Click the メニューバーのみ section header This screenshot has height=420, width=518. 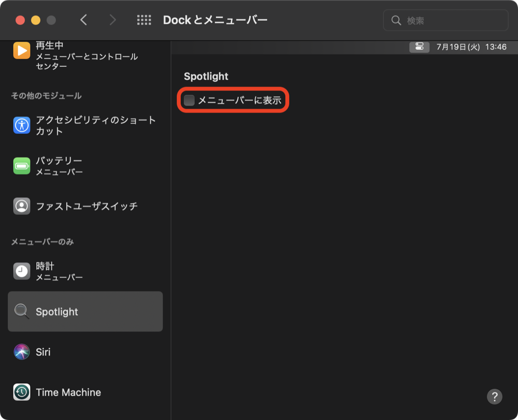click(x=42, y=242)
